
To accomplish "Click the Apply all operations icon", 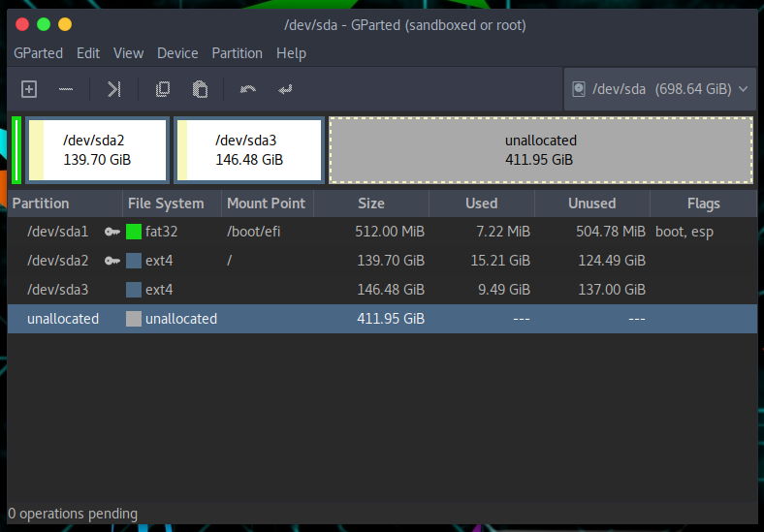I will point(285,89).
